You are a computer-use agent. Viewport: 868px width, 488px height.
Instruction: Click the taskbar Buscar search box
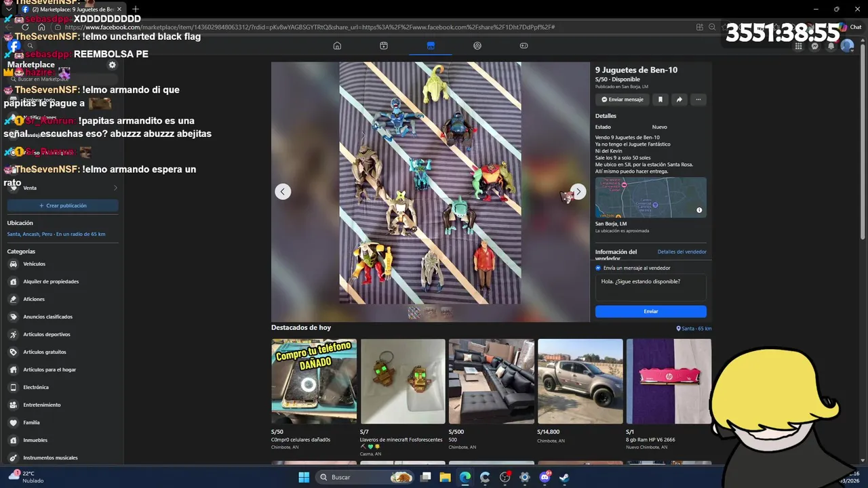[x=366, y=477]
